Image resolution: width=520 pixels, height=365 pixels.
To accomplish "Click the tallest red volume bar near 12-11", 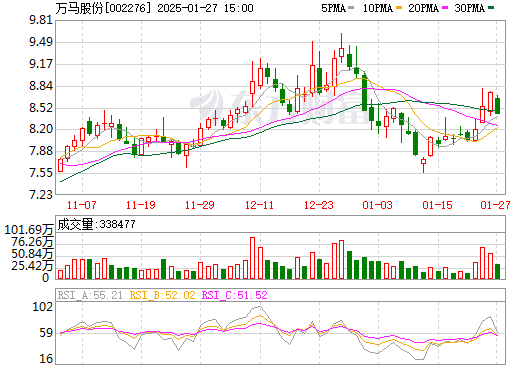I will 252,258.
